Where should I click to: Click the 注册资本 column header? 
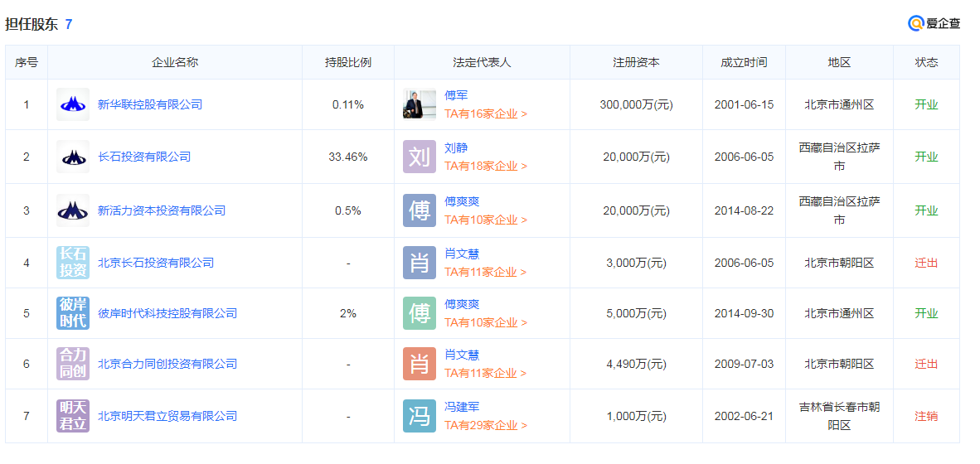pyautogui.click(x=636, y=62)
